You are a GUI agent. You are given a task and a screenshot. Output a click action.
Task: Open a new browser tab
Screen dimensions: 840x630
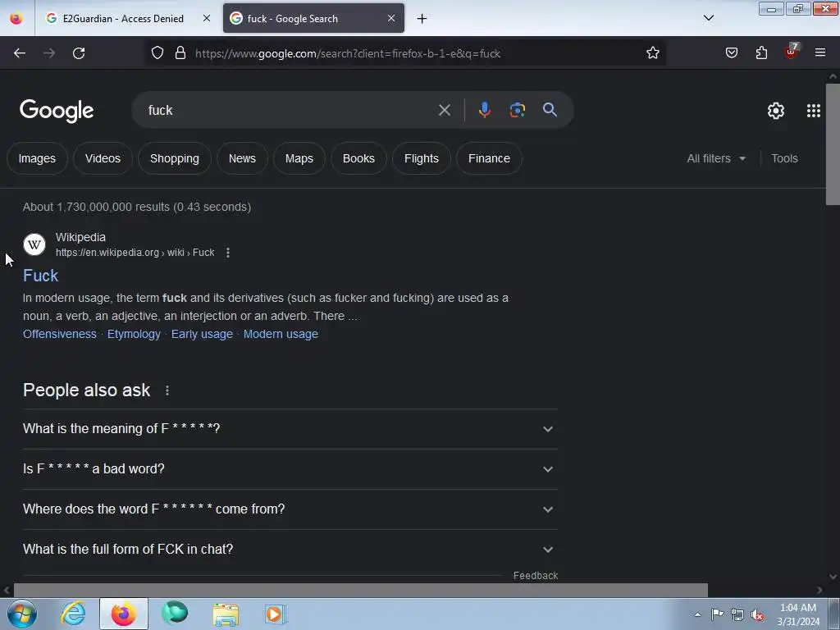pos(422,19)
